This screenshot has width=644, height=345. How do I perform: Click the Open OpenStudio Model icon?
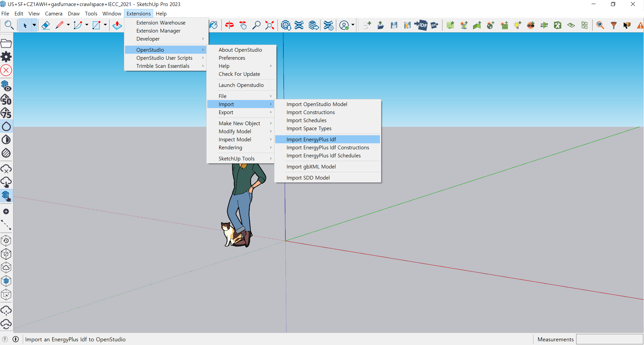click(x=381, y=25)
